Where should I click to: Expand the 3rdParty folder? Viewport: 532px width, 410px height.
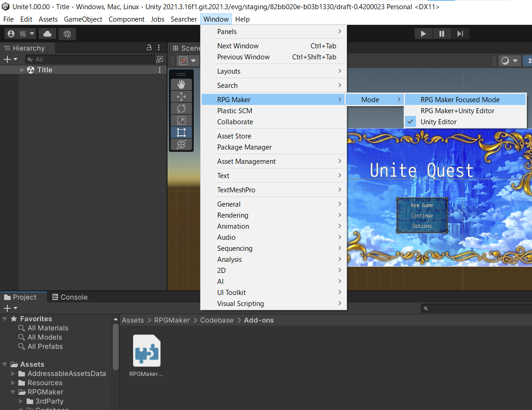21,401
